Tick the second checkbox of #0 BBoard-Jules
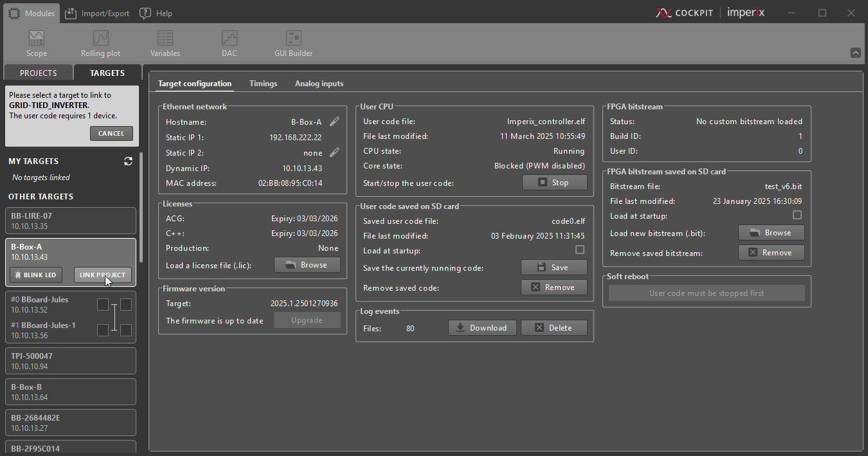This screenshot has width=868, height=456. coord(126,304)
